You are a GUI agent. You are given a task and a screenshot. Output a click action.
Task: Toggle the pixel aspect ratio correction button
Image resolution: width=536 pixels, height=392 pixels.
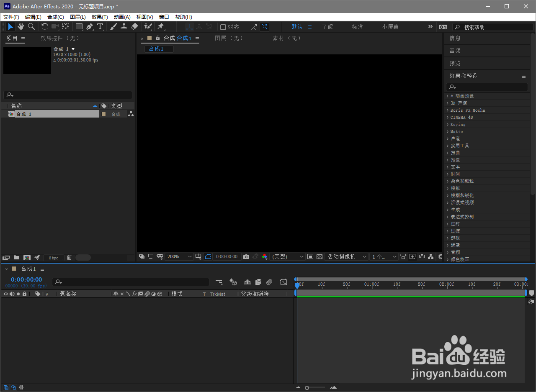(x=403, y=257)
